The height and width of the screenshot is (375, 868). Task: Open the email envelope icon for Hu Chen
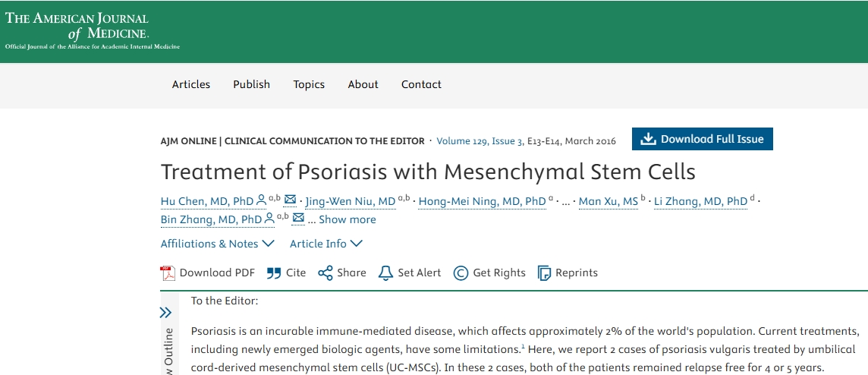(x=290, y=200)
